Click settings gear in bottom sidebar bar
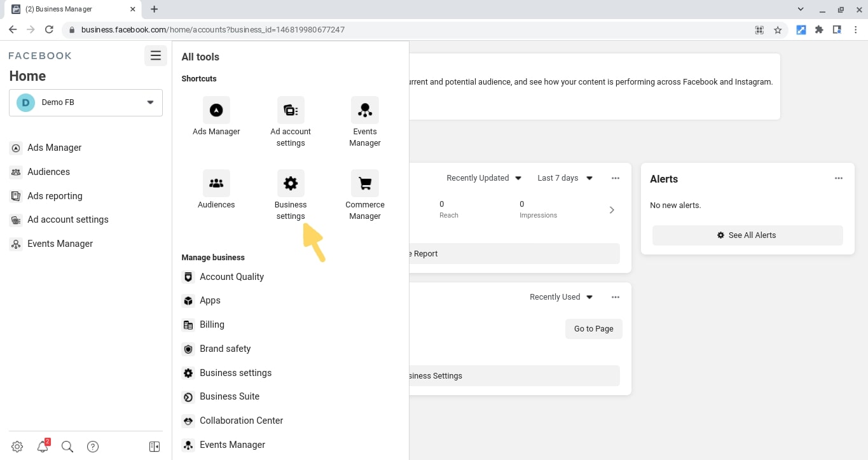This screenshot has width=868, height=460. (x=17, y=447)
